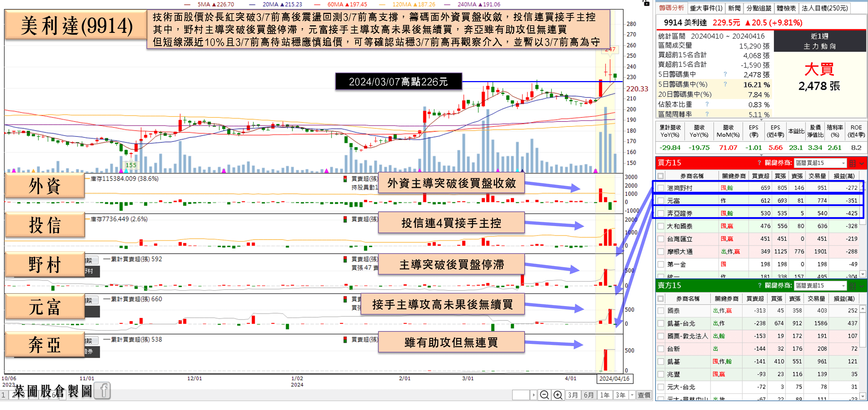The height and width of the screenshot is (410, 868).
Task: Open the 區間賣超15 key broker dropdown
Action: (820, 286)
